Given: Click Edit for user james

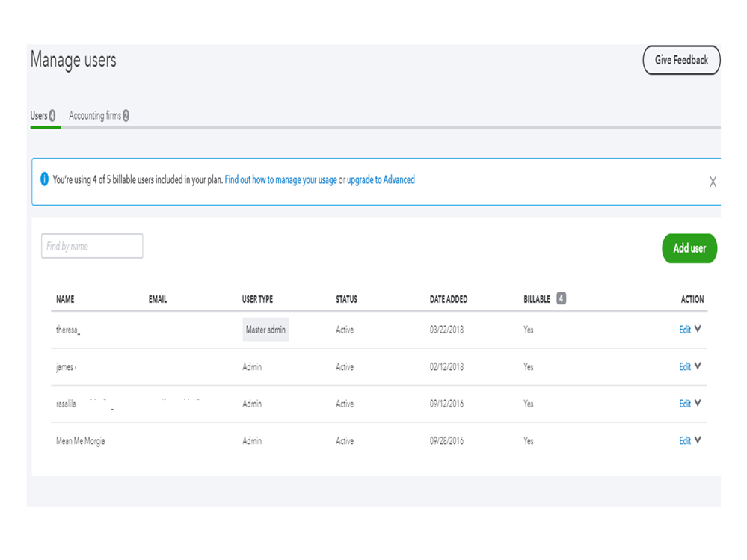Looking at the screenshot, I should 684,367.
